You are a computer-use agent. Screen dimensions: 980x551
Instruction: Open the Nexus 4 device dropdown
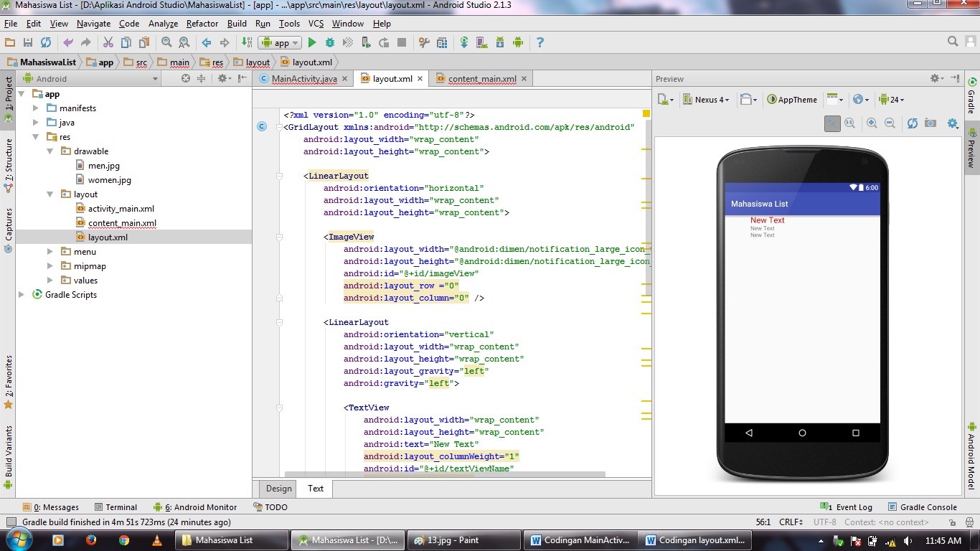coord(707,100)
